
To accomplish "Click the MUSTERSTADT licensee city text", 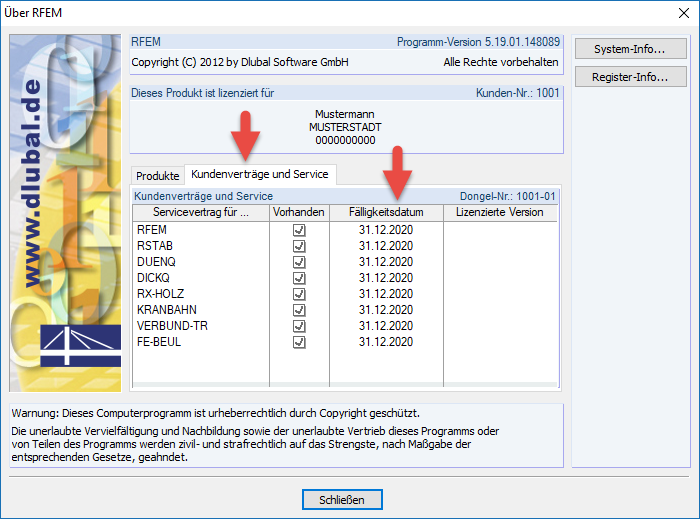I will pos(345,127).
